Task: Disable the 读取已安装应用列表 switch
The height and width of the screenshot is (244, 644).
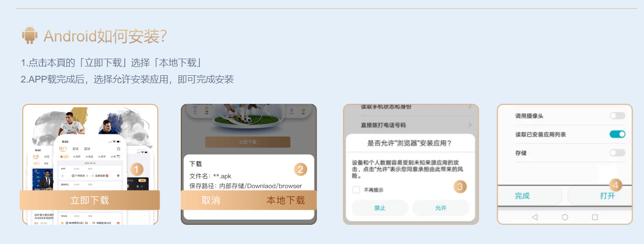Action: (x=618, y=134)
